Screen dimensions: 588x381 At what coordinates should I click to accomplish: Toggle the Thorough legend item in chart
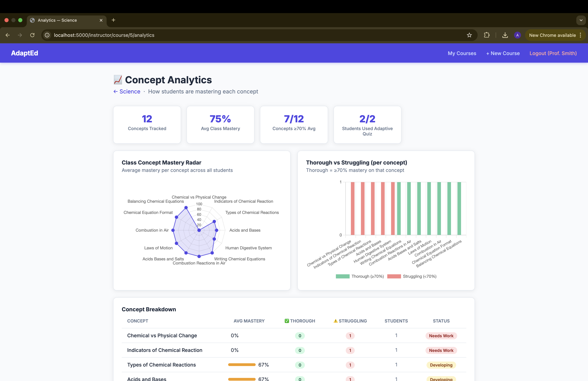360,276
